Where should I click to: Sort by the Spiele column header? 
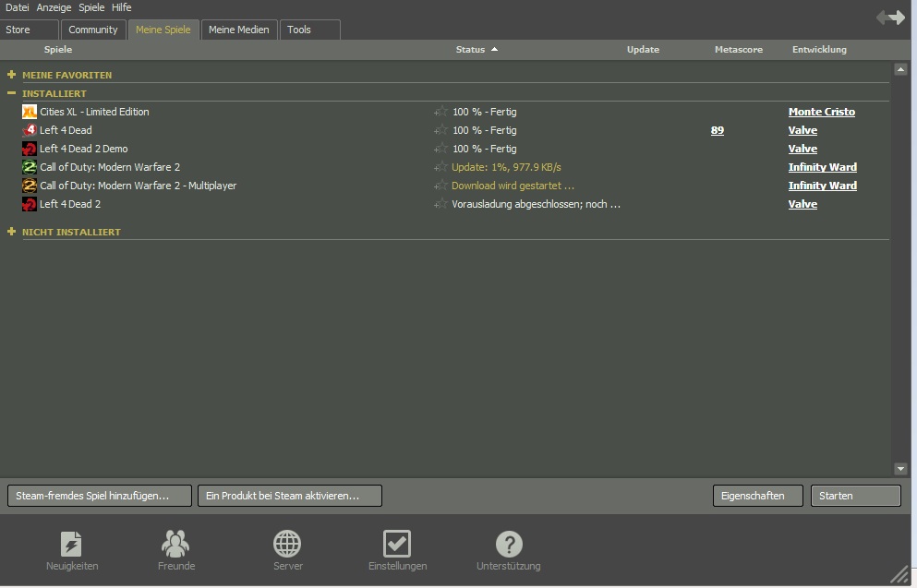[58, 50]
